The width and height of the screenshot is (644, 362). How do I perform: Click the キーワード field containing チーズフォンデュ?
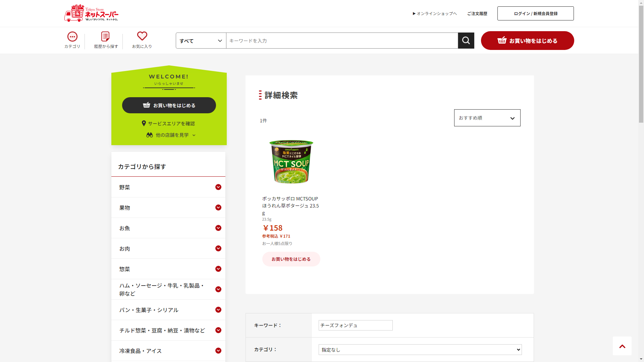tap(356, 325)
